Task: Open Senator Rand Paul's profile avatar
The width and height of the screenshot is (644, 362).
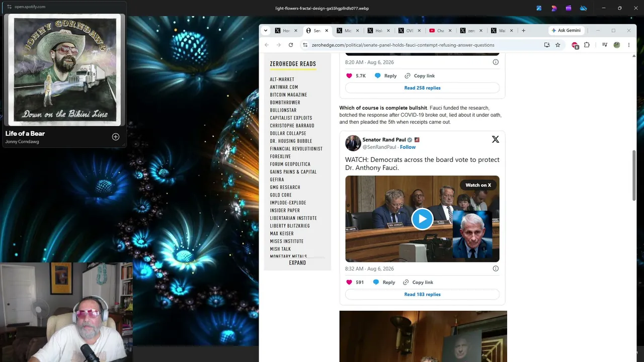Action: [353, 143]
